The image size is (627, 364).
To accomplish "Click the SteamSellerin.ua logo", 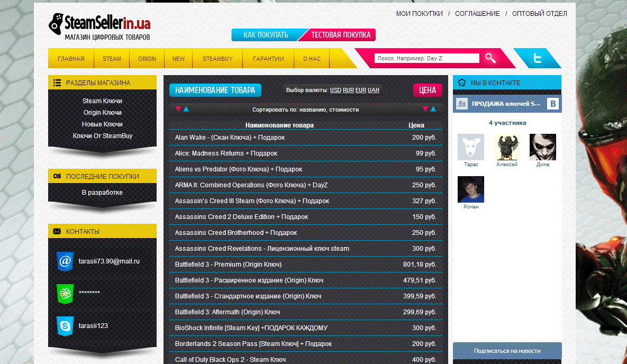I will pyautogui.click(x=99, y=27).
